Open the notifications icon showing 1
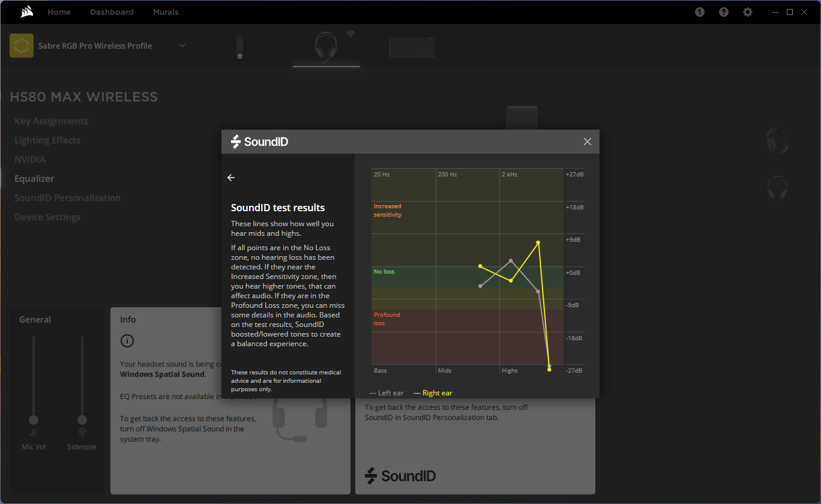Screen dimensions: 821x504 [x=700, y=12]
